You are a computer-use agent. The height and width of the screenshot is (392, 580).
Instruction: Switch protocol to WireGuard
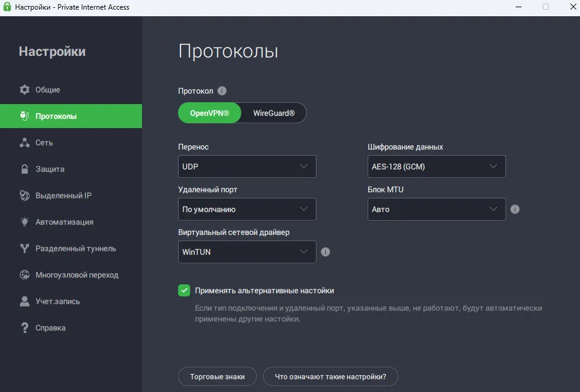coord(274,112)
